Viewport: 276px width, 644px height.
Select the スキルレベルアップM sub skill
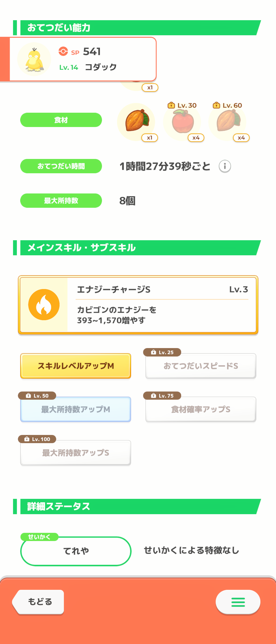76,366
